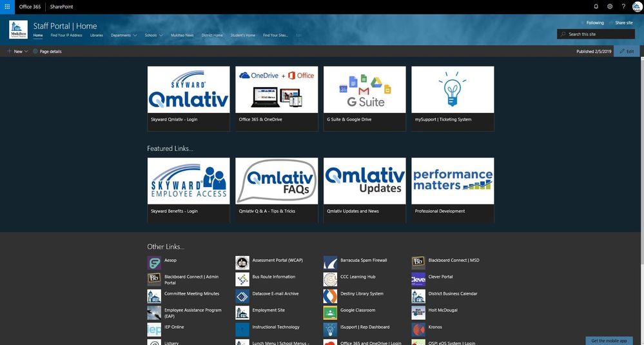Click the Destiny Library System icon
The image size is (644, 345).
click(330, 296)
